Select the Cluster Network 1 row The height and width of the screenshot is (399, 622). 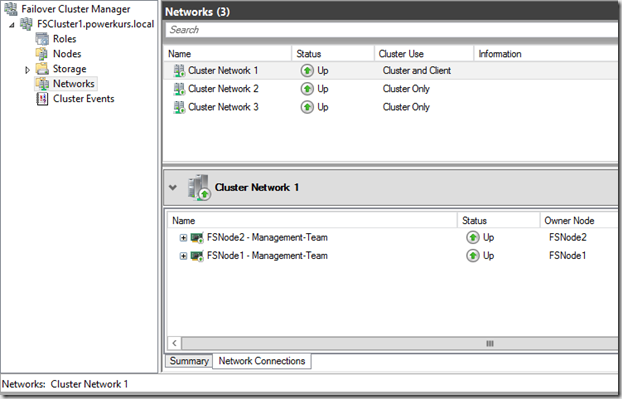coord(390,71)
